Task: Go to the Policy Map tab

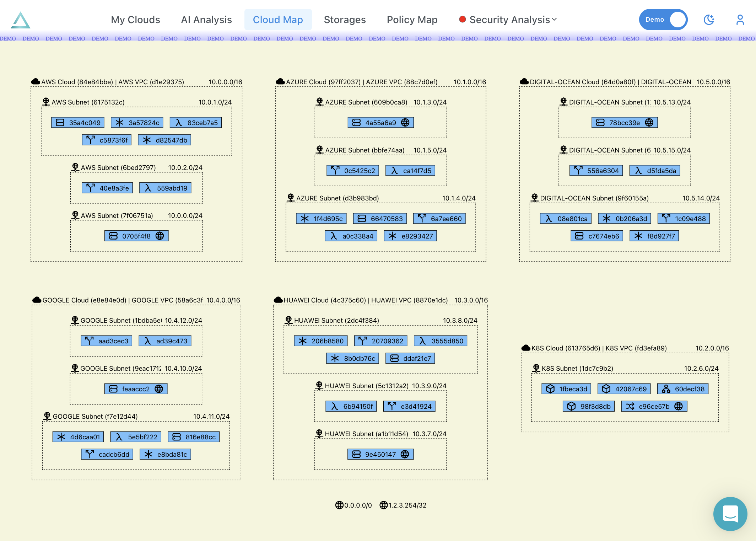Action: [412, 20]
